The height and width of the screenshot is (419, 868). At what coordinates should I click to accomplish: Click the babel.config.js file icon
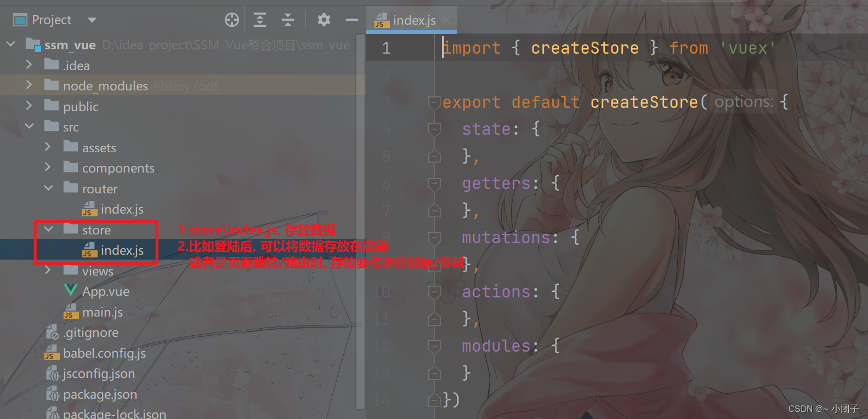tap(52, 352)
